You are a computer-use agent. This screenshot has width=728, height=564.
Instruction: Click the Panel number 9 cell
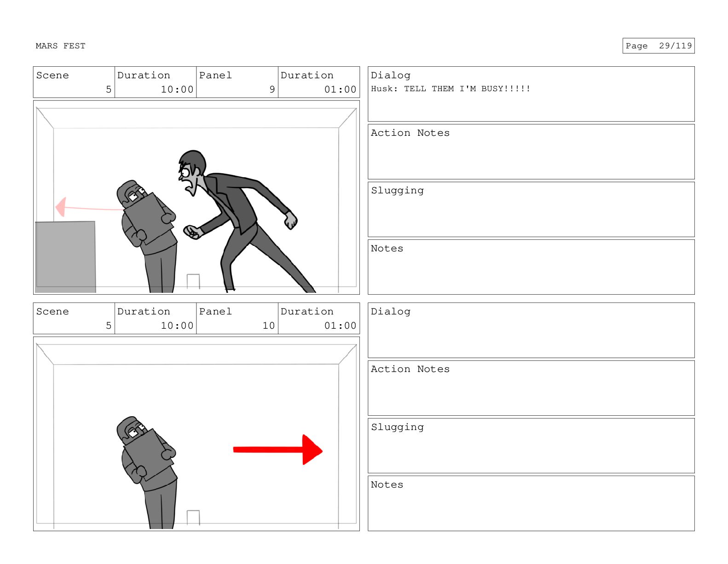tap(237, 82)
